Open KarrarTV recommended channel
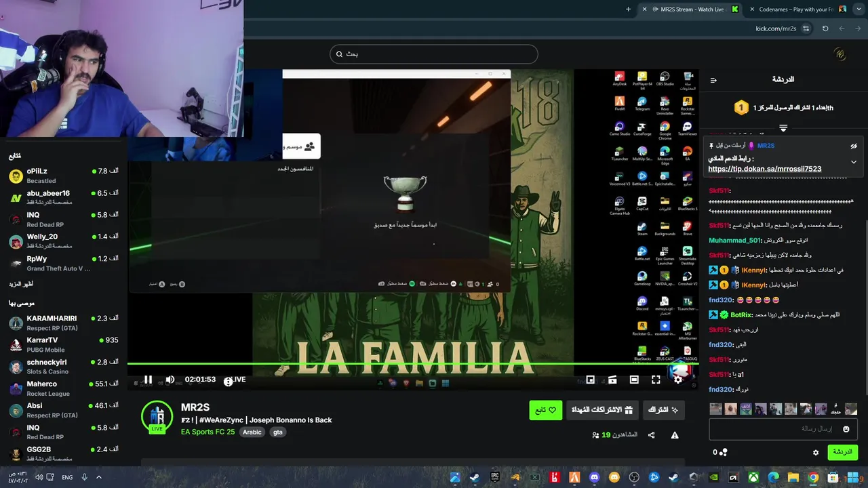The width and height of the screenshot is (868, 488). [x=64, y=344]
